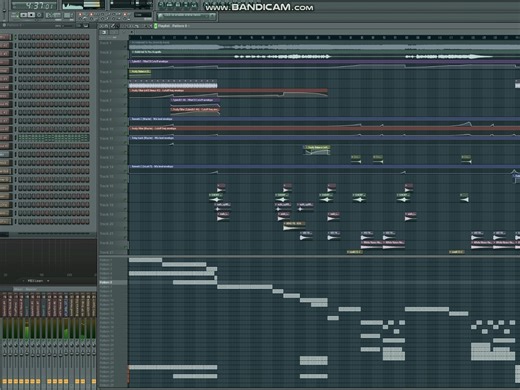Viewport: 520px width, 390px height.
Task: Select the Track 1 label
Action: click(105, 43)
